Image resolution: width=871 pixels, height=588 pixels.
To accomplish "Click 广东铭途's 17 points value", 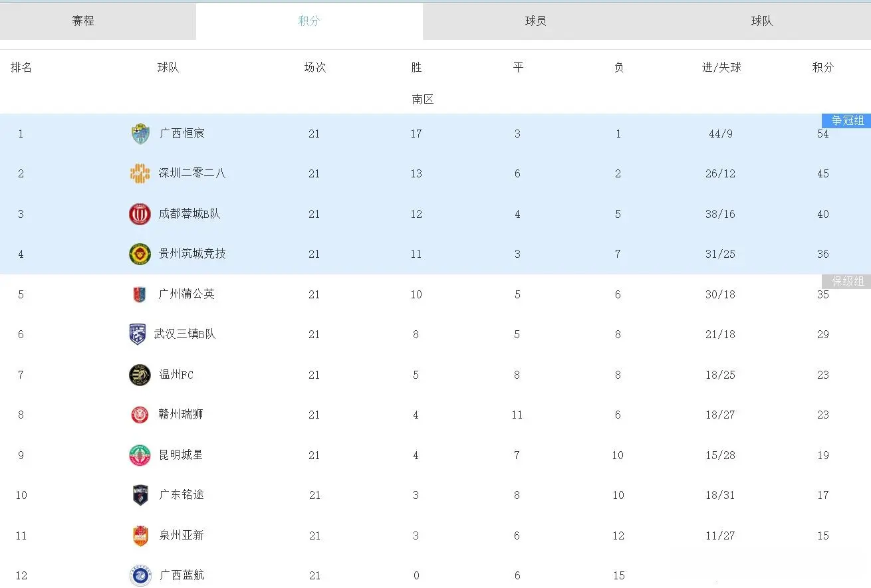I will (x=823, y=496).
